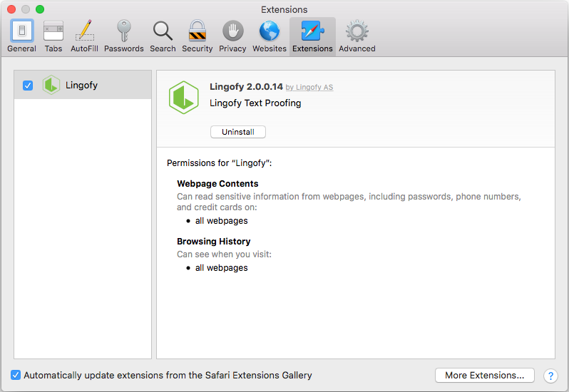
Task: Open the Search preferences pane
Action: pos(163,36)
